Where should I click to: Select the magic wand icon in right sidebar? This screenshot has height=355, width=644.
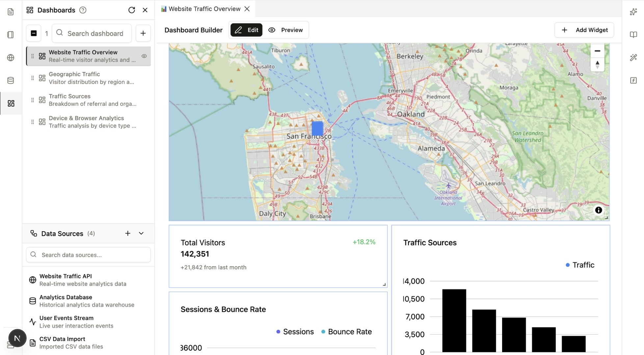click(633, 57)
